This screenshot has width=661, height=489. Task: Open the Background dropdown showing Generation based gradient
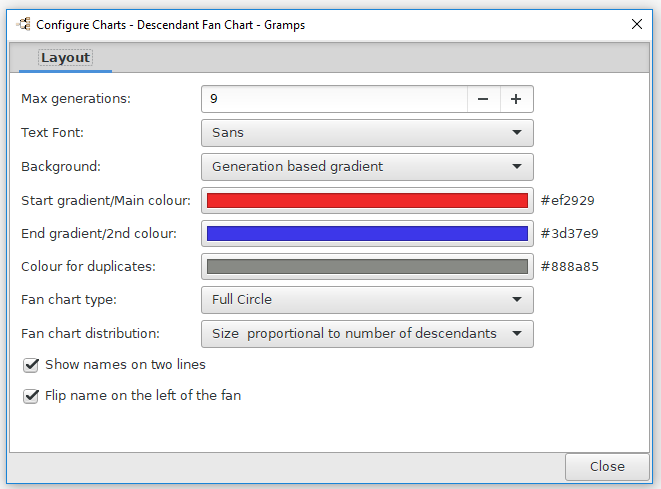[x=367, y=167]
